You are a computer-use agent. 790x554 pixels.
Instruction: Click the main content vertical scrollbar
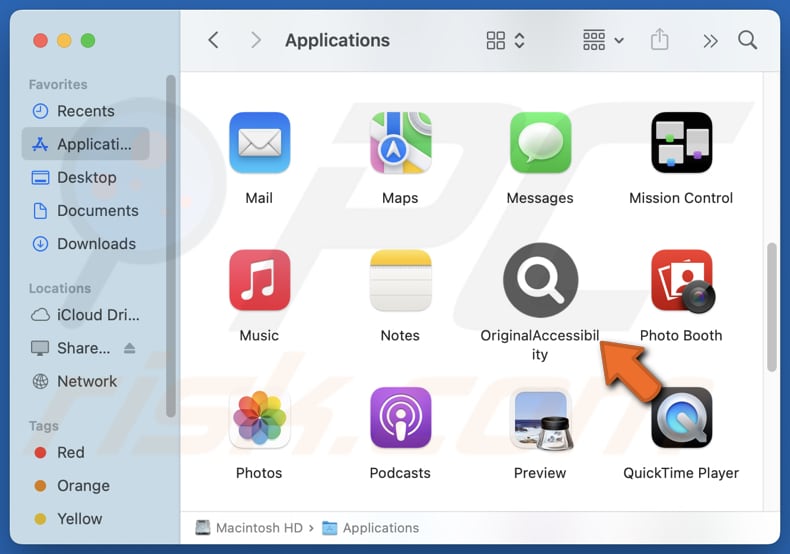(x=771, y=307)
